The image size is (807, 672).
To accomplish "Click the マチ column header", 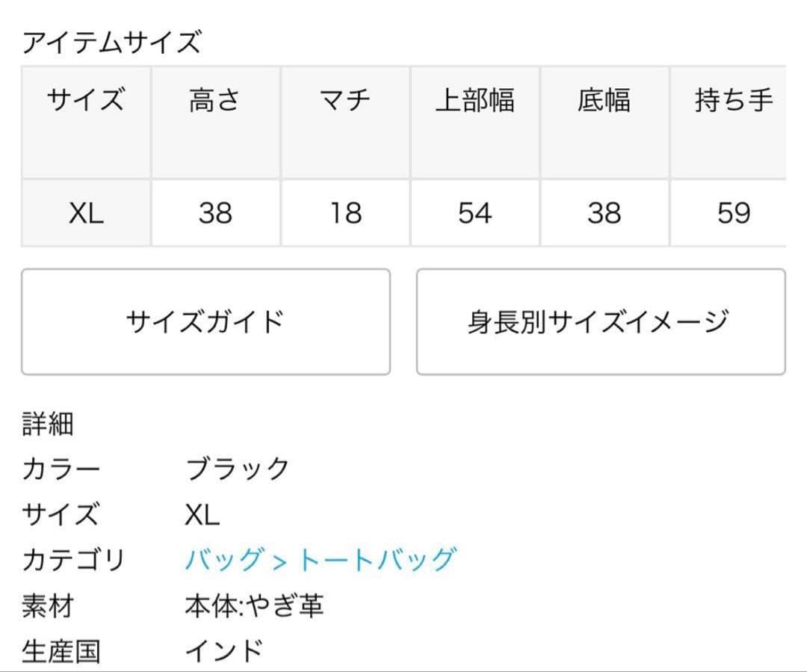I will (x=345, y=100).
